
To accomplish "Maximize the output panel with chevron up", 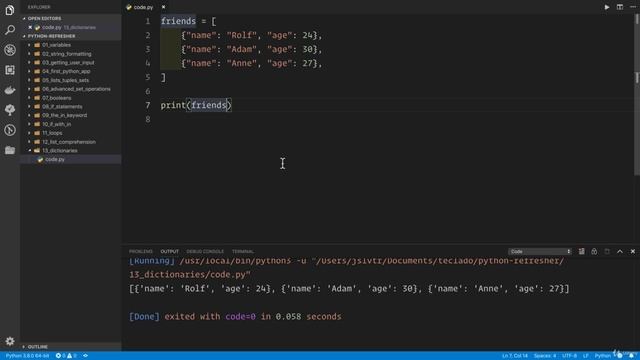I will [620, 251].
